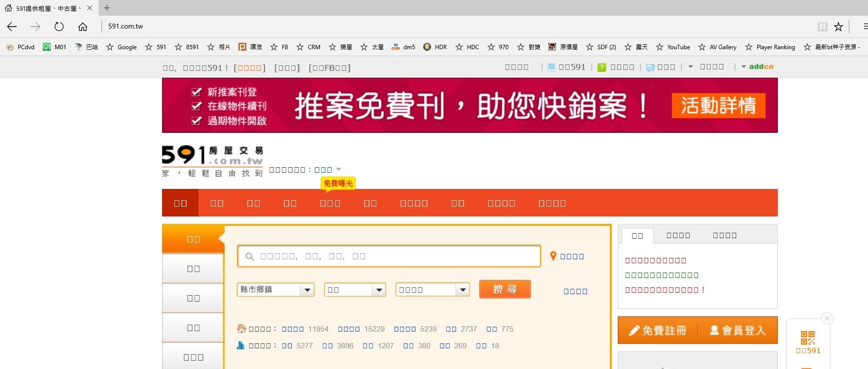Open the FB bookmark
Viewport: 868px width, 369px height.
(x=279, y=47)
